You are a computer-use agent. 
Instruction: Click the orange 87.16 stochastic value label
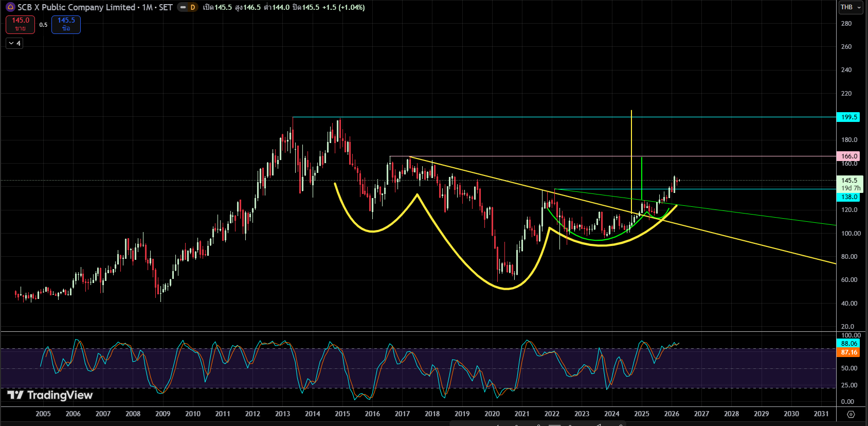849,352
